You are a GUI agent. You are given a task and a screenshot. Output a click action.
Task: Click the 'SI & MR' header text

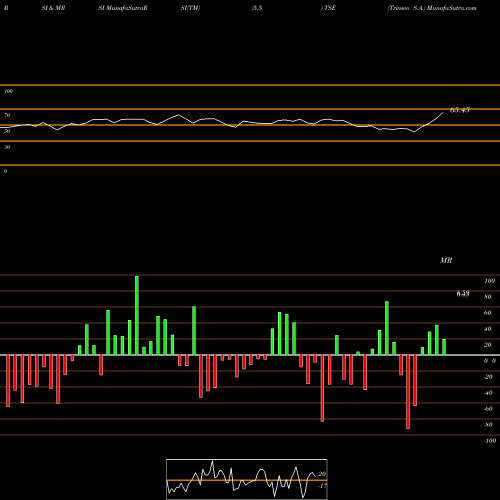[x=53, y=8]
